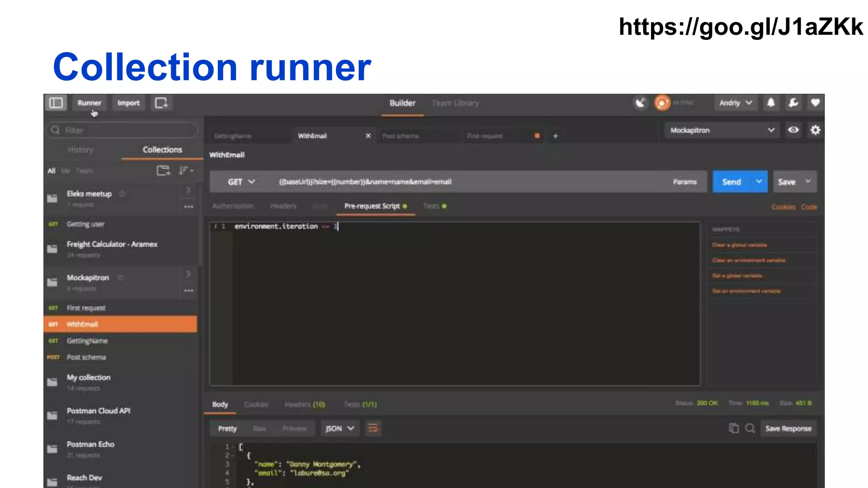The image size is (868, 488).
Task: Star the Eleks meetup collection
Action: coord(122,194)
